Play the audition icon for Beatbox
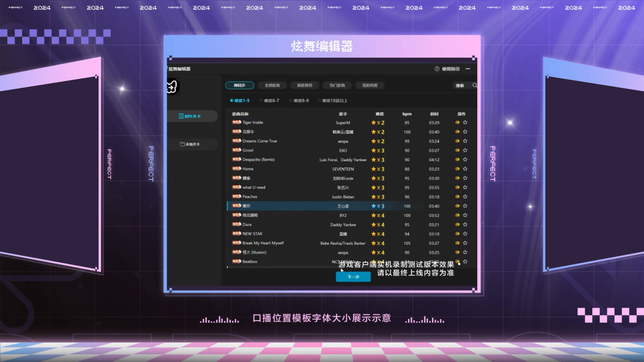This screenshot has height=362, width=644. click(x=457, y=261)
